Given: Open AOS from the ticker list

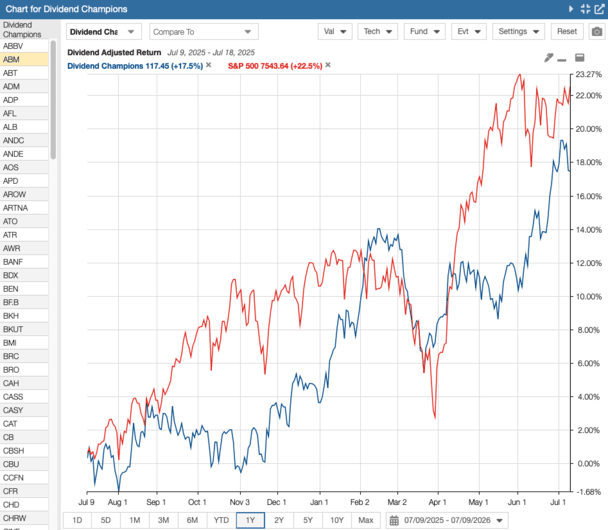Looking at the screenshot, I should [x=24, y=167].
